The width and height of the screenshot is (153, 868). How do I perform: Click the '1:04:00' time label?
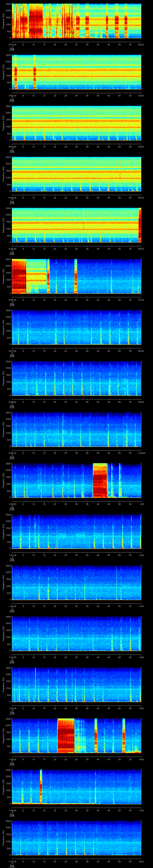pyautogui.click(x=12, y=709)
